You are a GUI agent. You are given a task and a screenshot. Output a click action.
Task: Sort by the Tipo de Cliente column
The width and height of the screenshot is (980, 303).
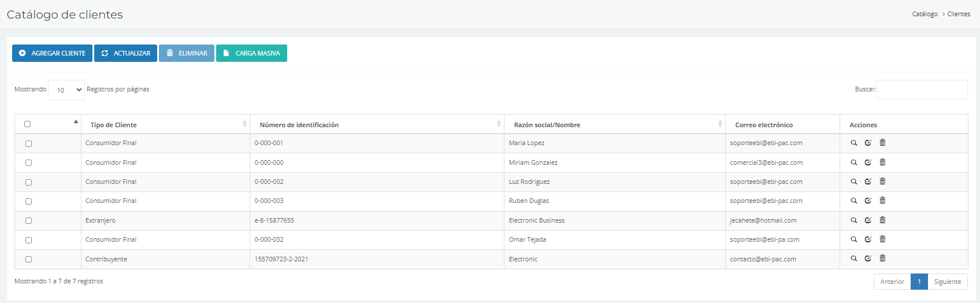pyautogui.click(x=165, y=124)
